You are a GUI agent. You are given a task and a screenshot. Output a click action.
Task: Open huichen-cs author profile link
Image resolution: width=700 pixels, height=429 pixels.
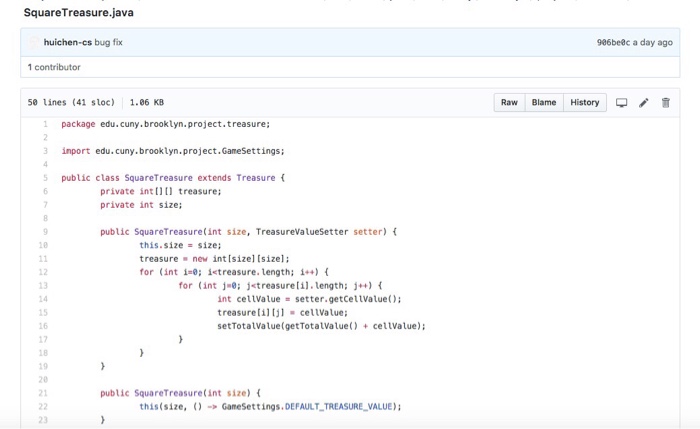[68, 42]
